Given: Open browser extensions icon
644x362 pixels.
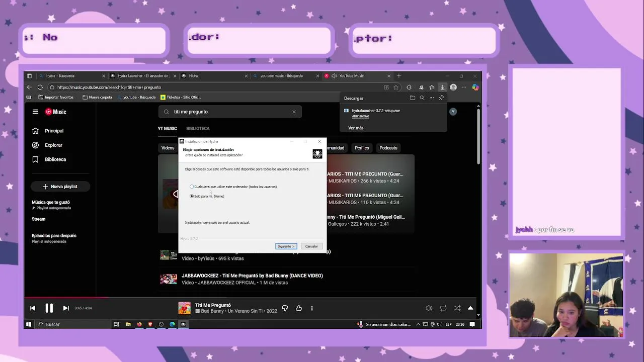Looking at the screenshot, I should pyautogui.click(x=409, y=87).
